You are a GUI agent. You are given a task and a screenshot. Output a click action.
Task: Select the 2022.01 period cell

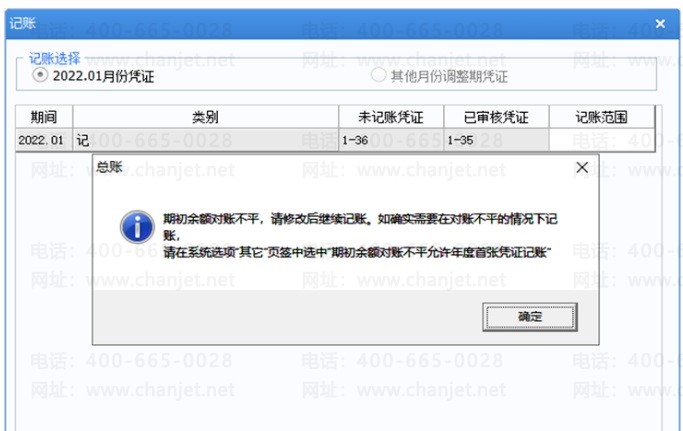point(44,140)
